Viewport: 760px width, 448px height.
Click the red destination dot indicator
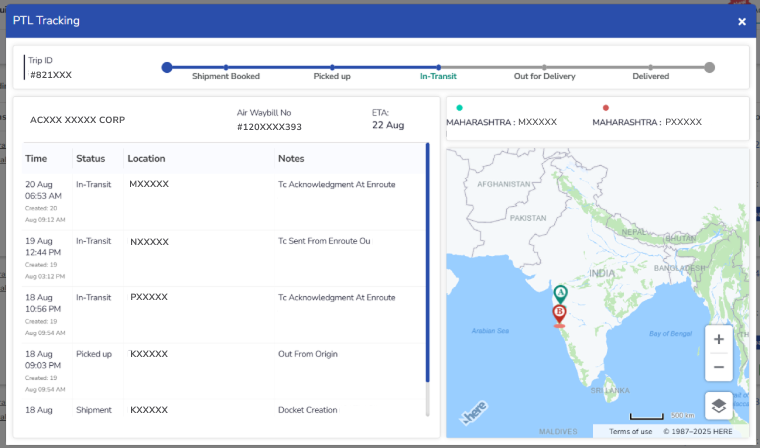(605, 107)
